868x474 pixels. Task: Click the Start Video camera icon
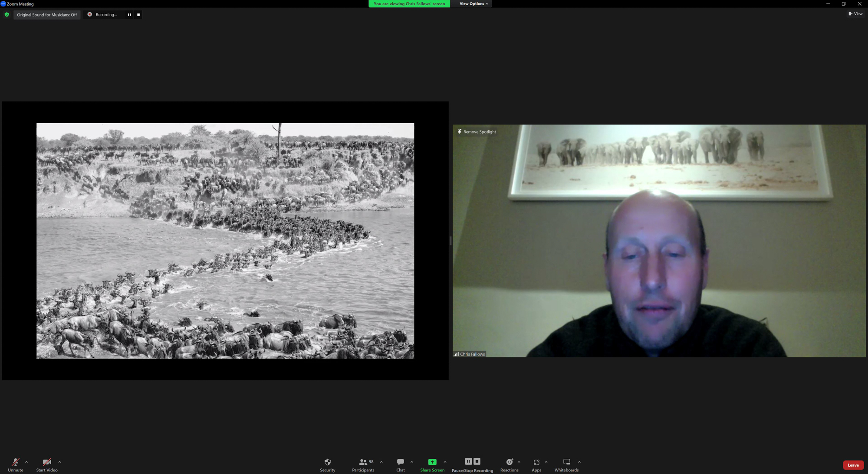click(x=46, y=462)
